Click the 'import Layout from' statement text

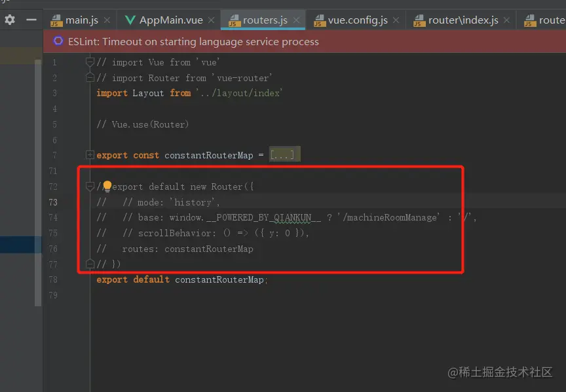click(143, 93)
